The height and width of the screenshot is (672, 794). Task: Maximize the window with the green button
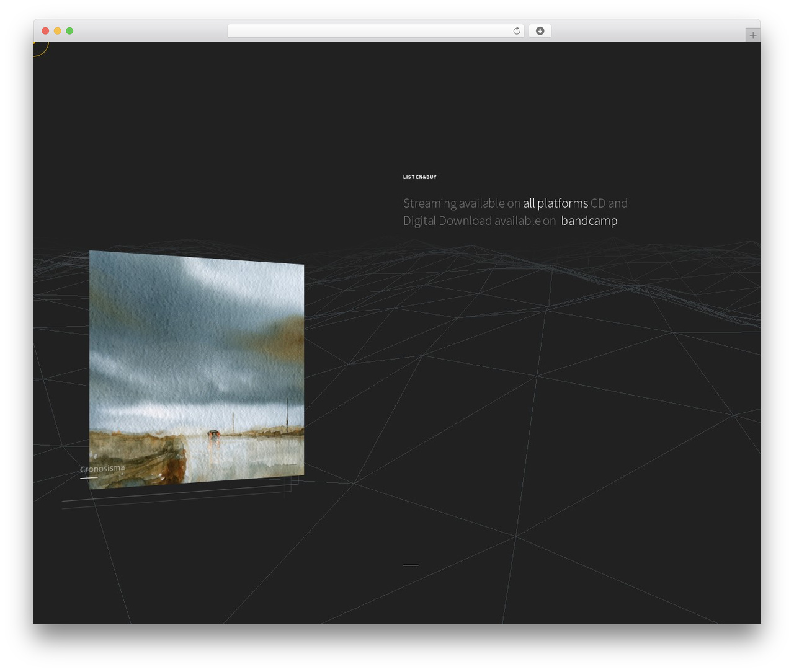pos(69,31)
